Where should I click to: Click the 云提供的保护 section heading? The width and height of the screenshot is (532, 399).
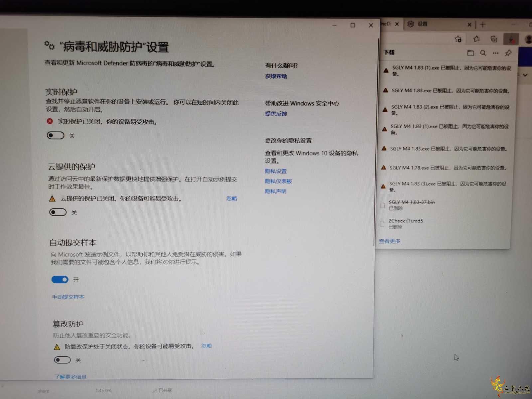click(72, 167)
